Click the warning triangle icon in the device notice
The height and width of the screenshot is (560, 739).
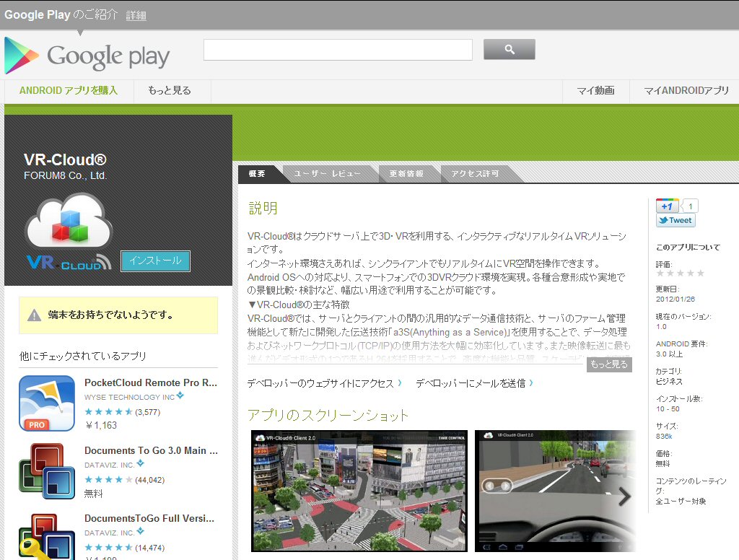pyautogui.click(x=34, y=315)
